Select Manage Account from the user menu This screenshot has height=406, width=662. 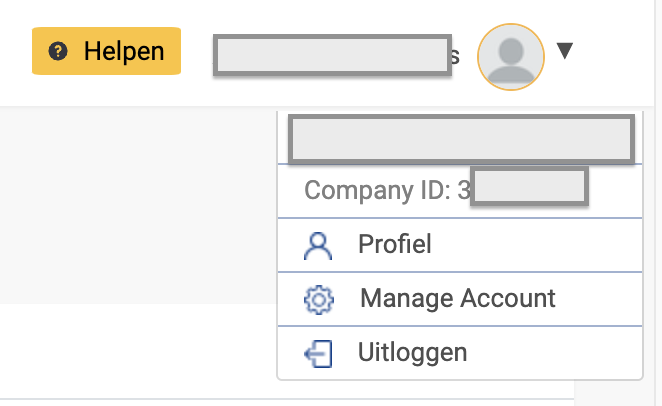pyautogui.click(x=457, y=299)
